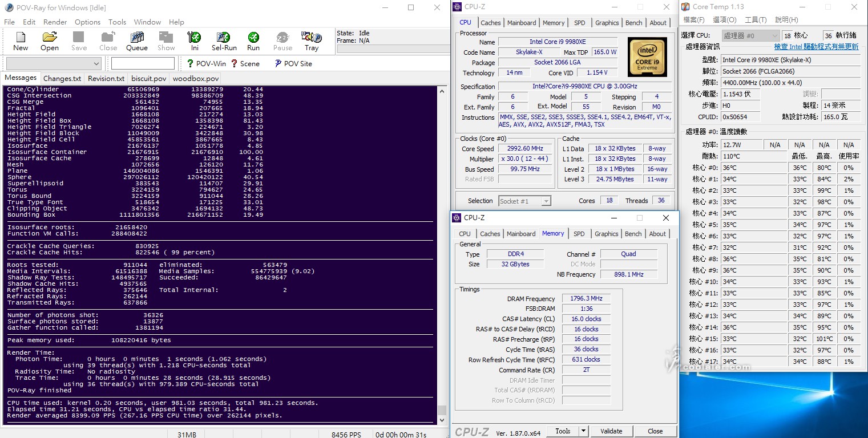The width and height of the screenshot is (868, 438).
Task: Click the Intel Core i9 Extreme logo
Action: click(x=647, y=57)
